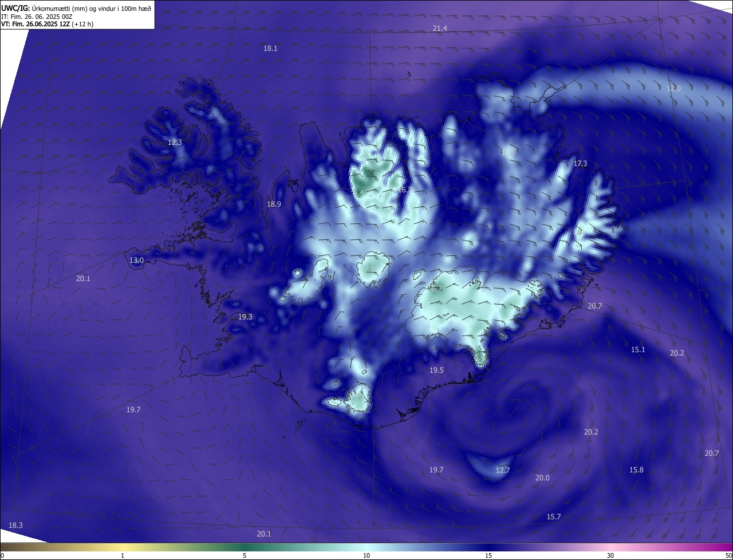Click the title text 'Úrkomumætti (mm) og vindur'
The height and width of the screenshot is (560, 733).
coord(74,9)
